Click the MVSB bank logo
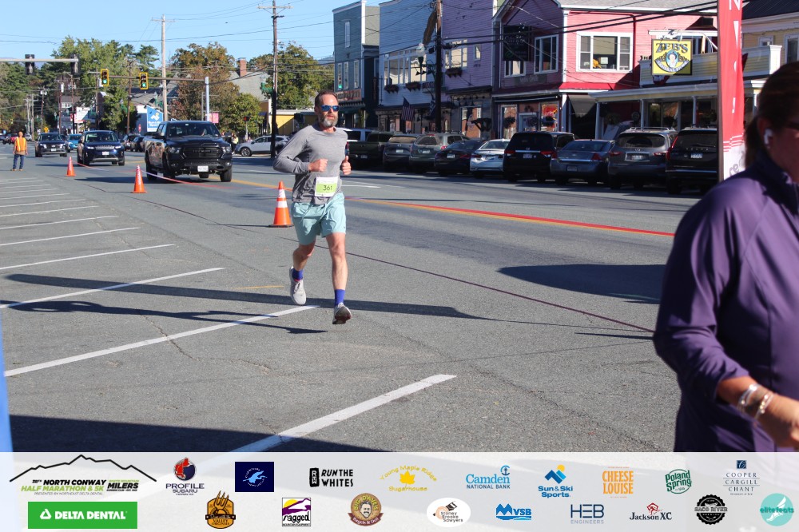Image resolution: width=799 pixels, height=532 pixels. pyautogui.click(x=513, y=512)
